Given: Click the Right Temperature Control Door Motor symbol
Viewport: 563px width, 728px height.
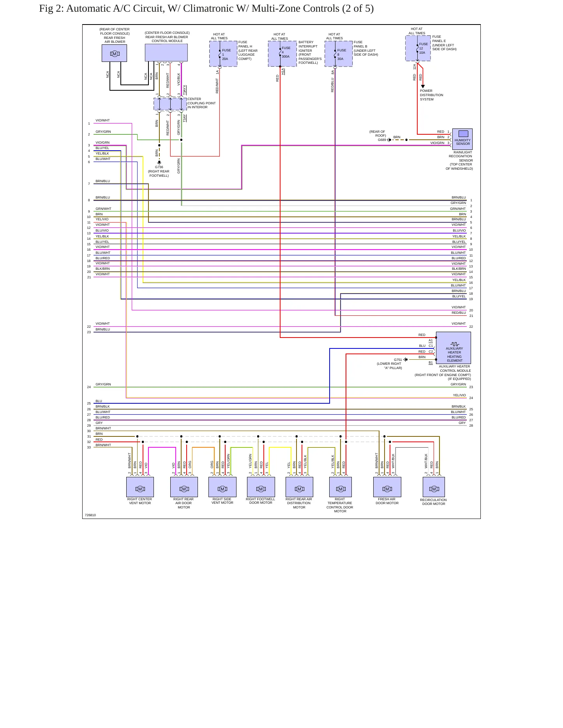Looking at the screenshot, I should tap(340, 487).
